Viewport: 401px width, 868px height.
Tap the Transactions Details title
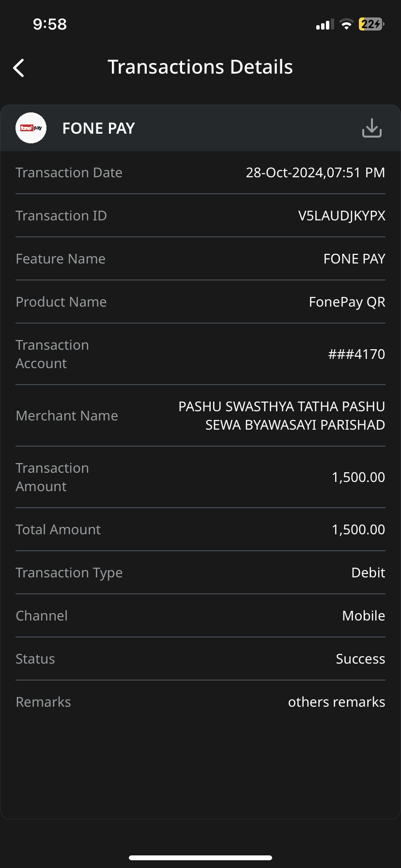pyautogui.click(x=200, y=67)
